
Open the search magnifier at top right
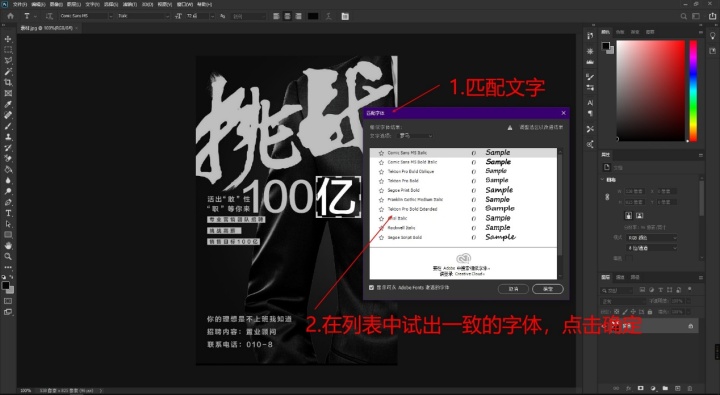pos(684,16)
